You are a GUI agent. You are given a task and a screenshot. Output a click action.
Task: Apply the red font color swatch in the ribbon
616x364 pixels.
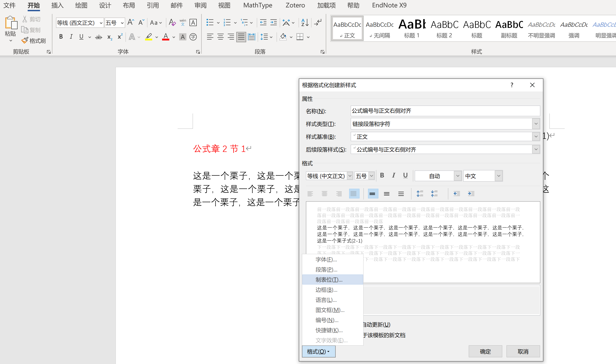(x=166, y=37)
